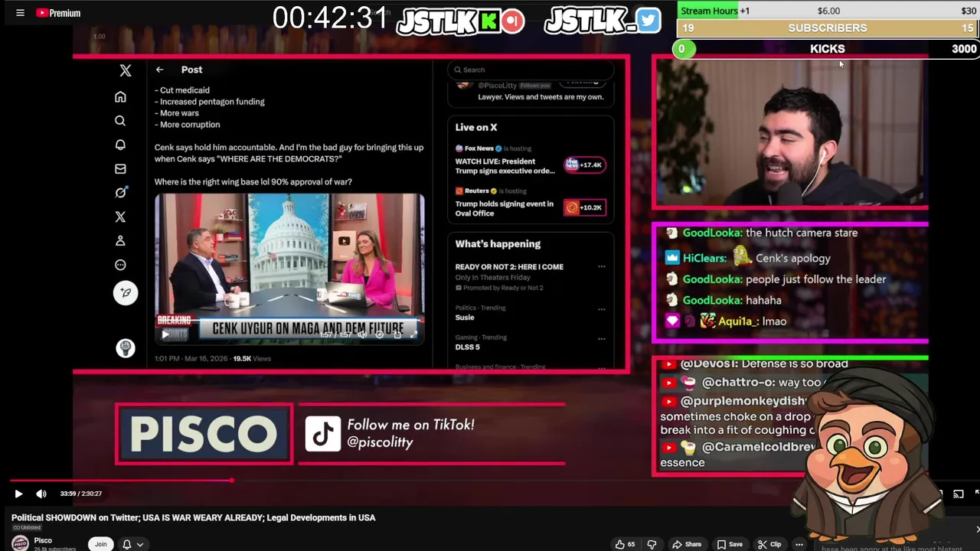980x551 pixels.
Task: Expand notification options dropdown arrow
Action: (139, 544)
